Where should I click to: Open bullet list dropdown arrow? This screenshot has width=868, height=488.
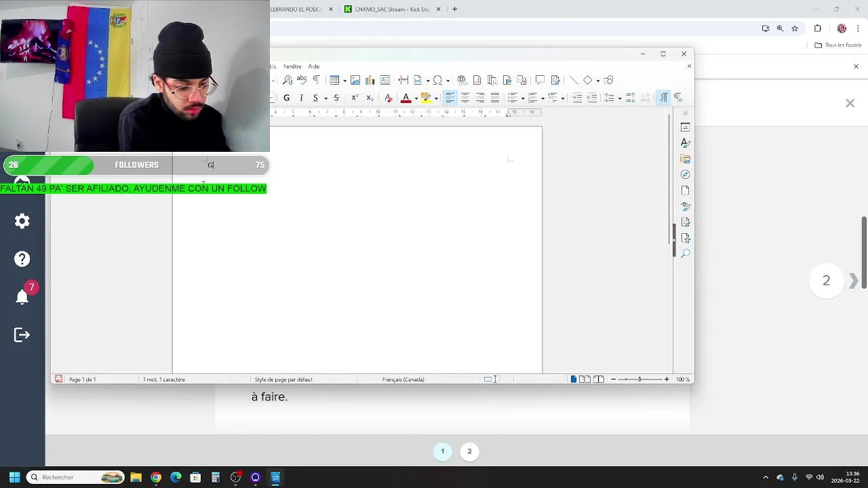(x=523, y=98)
